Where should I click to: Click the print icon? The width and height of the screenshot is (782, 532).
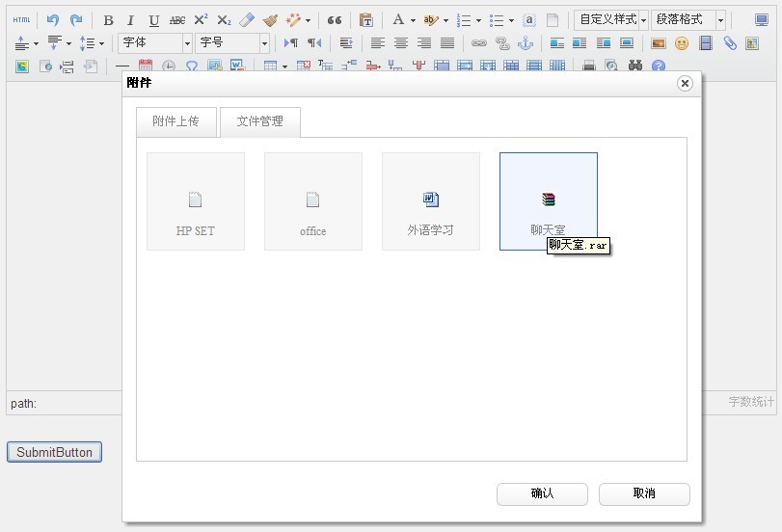tap(589, 66)
